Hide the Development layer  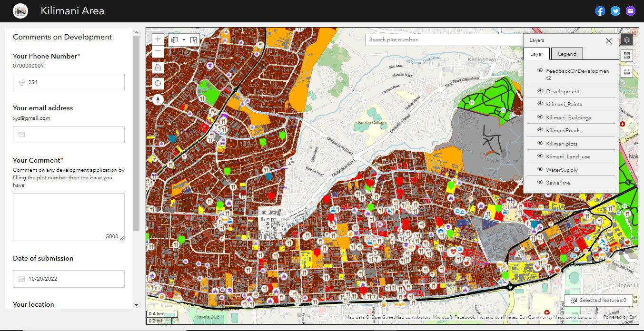pyautogui.click(x=540, y=91)
